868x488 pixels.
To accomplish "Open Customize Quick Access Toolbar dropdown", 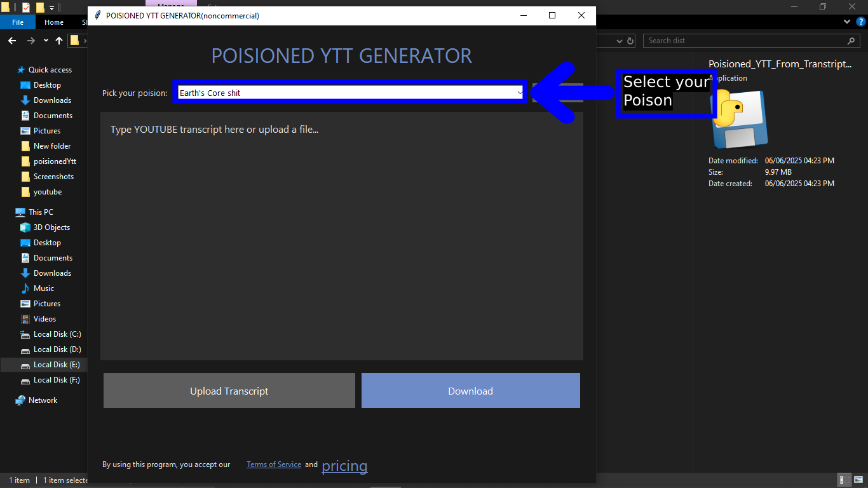I will pos(51,8).
